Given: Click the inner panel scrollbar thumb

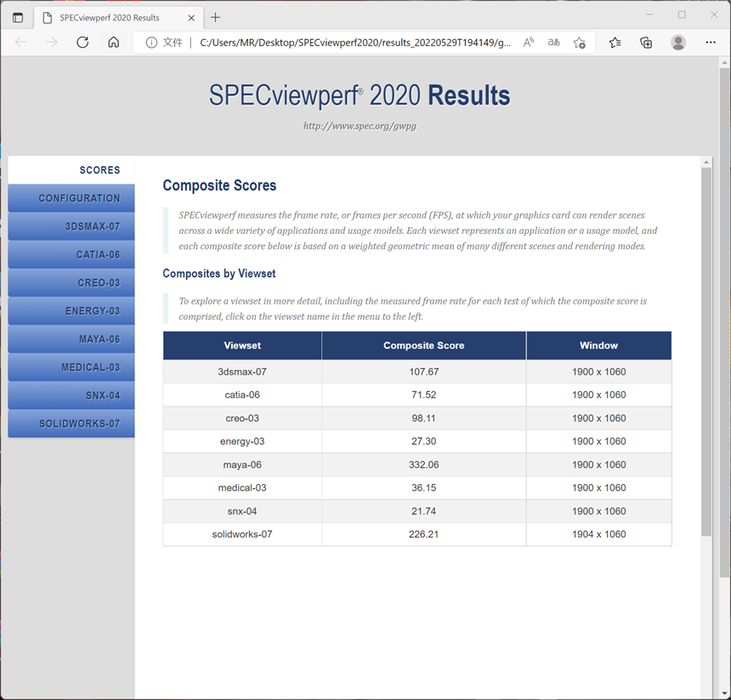Looking at the screenshot, I should 706,351.
